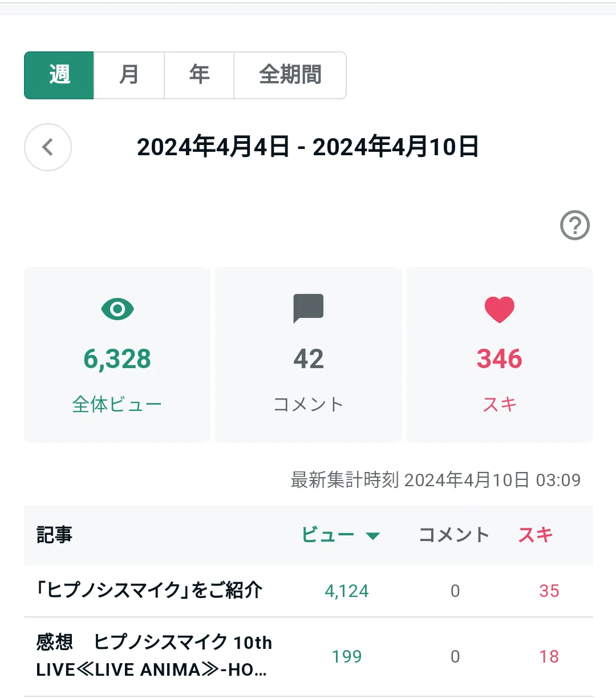Sort articles by コメント column header
This screenshot has width=616, height=698.
454,535
